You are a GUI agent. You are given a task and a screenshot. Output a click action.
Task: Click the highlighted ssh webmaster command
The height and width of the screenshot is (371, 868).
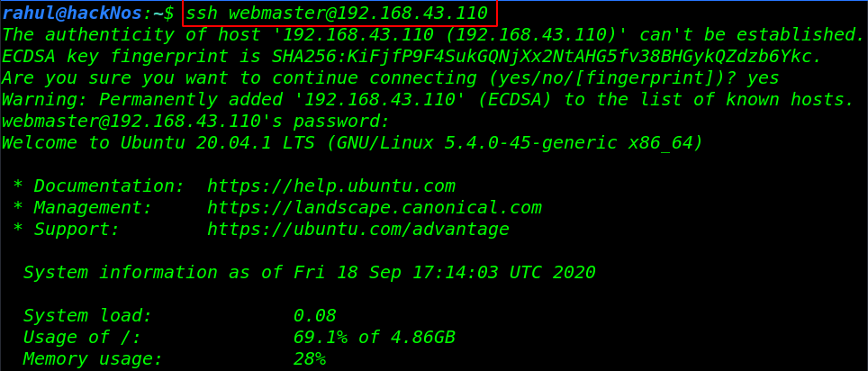[x=337, y=14]
